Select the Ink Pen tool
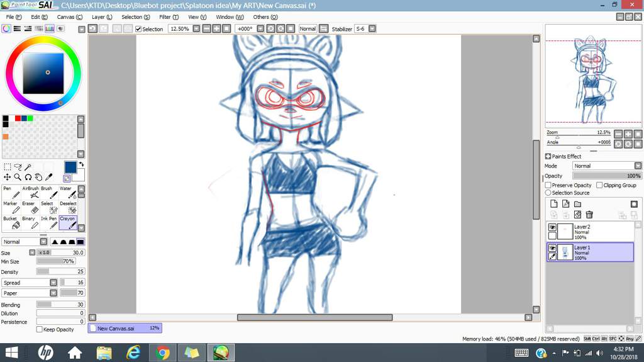The image size is (644, 362). click(x=49, y=222)
